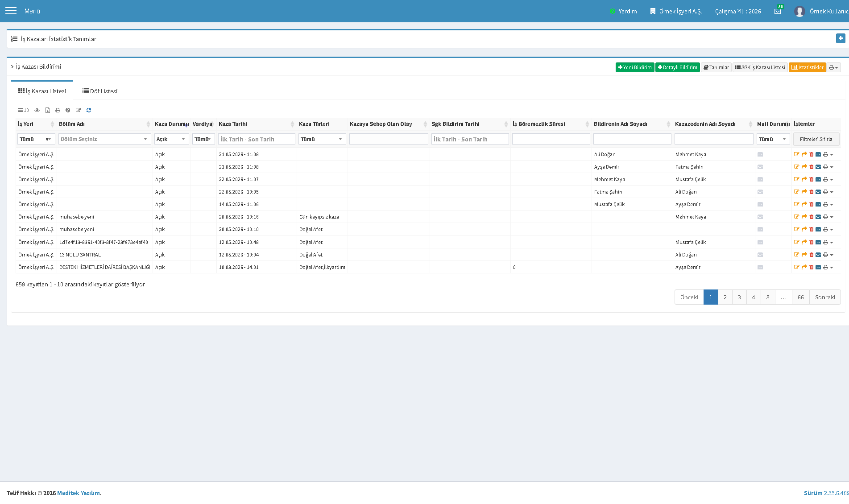Click the blue refresh table icon
This screenshot has height=504, width=849.
[x=89, y=110]
